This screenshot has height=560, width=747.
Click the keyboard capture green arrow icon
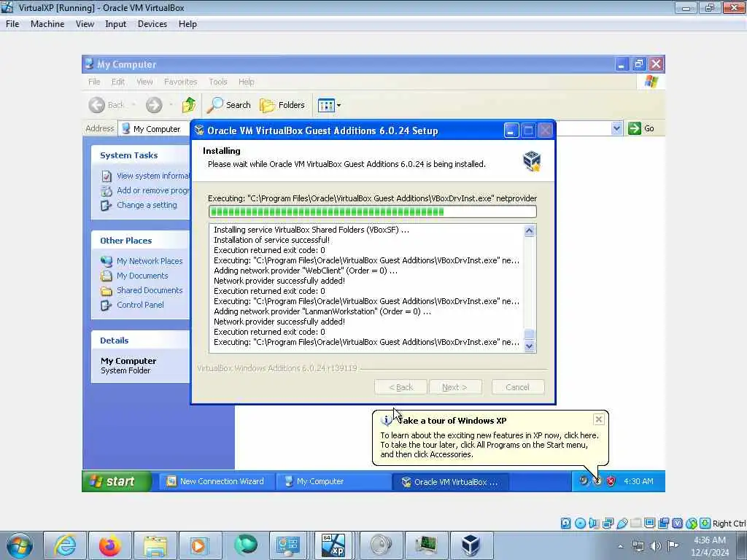tap(705, 524)
